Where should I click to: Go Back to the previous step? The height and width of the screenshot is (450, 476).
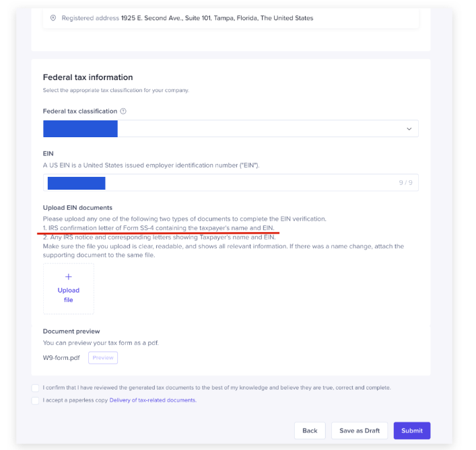(x=310, y=430)
